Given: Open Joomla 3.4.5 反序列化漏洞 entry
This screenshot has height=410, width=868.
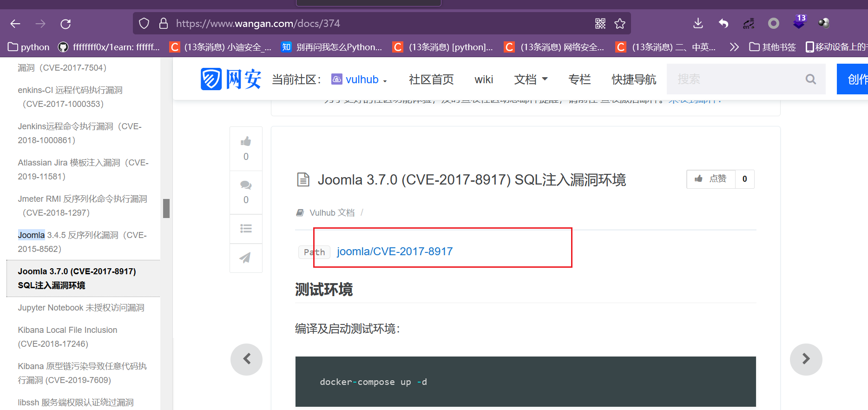Looking at the screenshot, I should pos(82,242).
